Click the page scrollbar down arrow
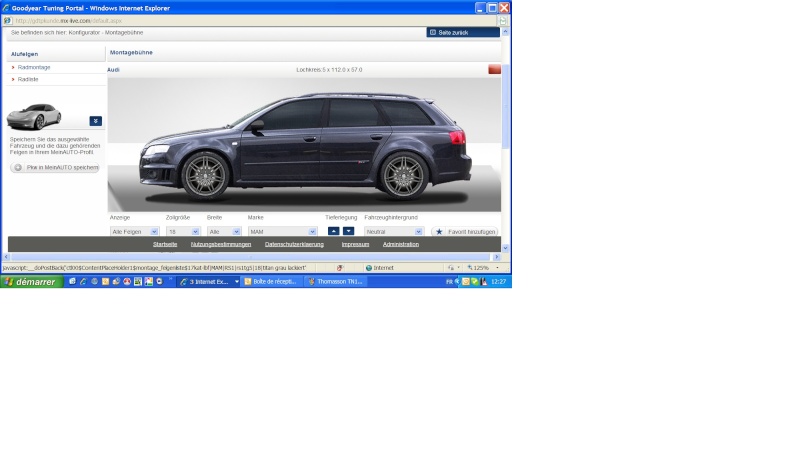This screenshot has height=450, width=800. click(x=505, y=248)
